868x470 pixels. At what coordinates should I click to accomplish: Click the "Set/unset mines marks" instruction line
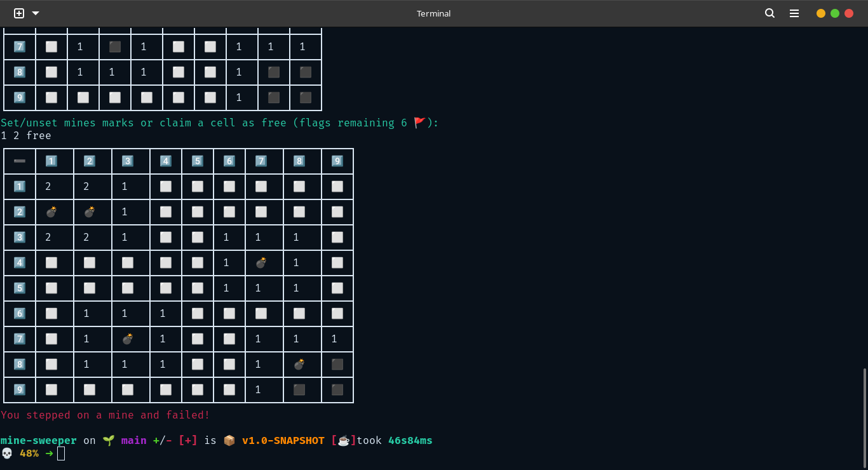click(x=220, y=123)
